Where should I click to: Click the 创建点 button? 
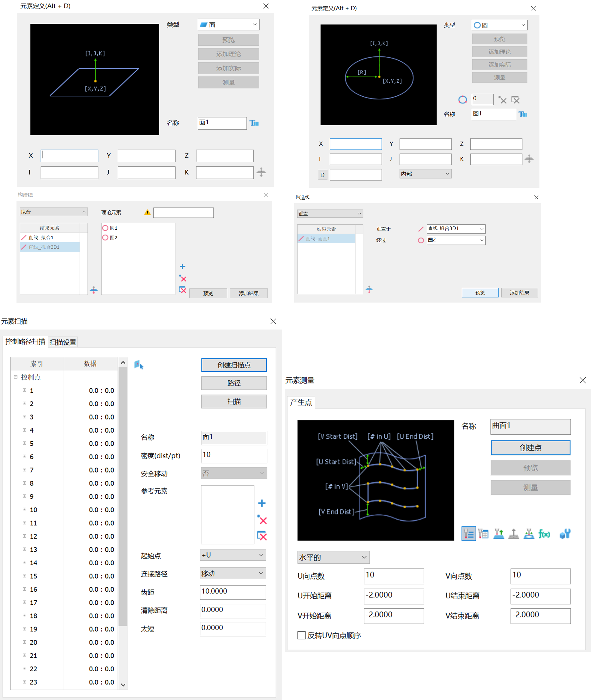[x=530, y=448]
